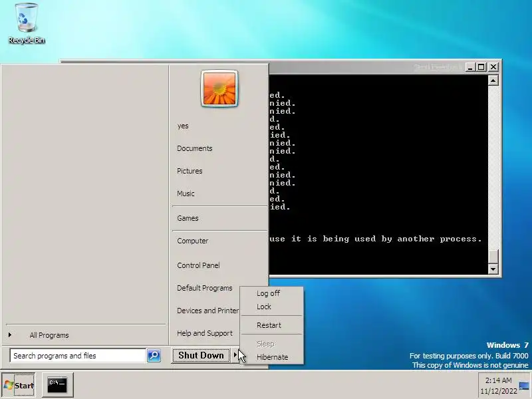Open Music from Start menu

(x=186, y=194)
